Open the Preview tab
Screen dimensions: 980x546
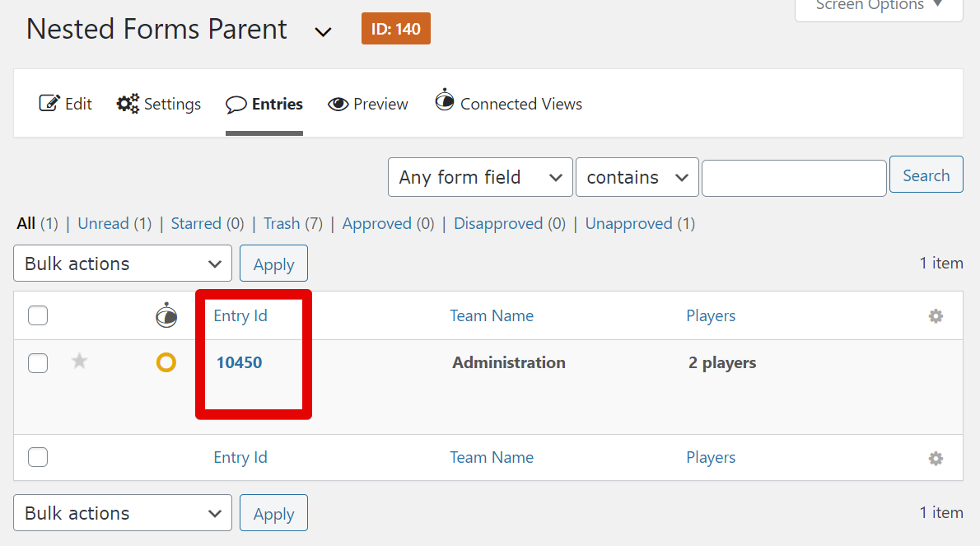coord(368,105)
